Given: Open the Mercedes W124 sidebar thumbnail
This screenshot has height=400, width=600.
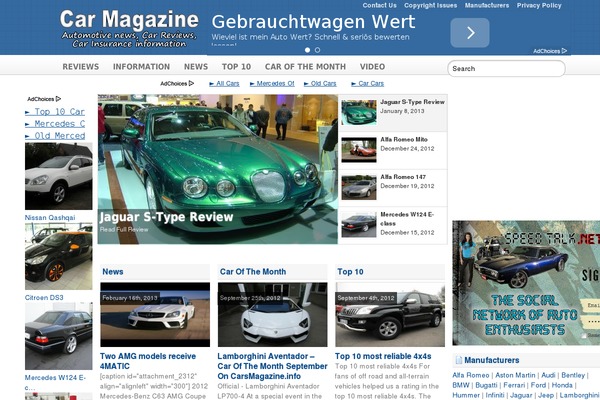Looking at the screenshot, I should point(59,336).
